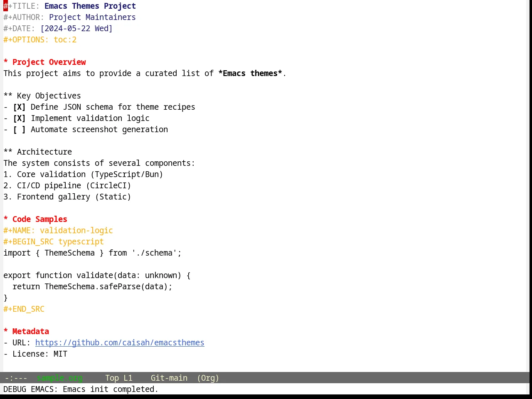This screenshot has width=532, height=399.
Task: Click the echo area debug message
Action: tap(81, 389)
